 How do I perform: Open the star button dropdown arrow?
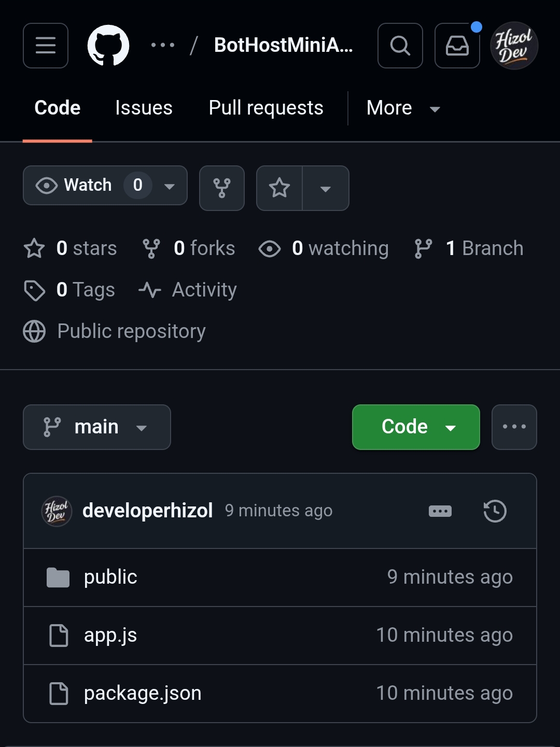click(326, 188)
